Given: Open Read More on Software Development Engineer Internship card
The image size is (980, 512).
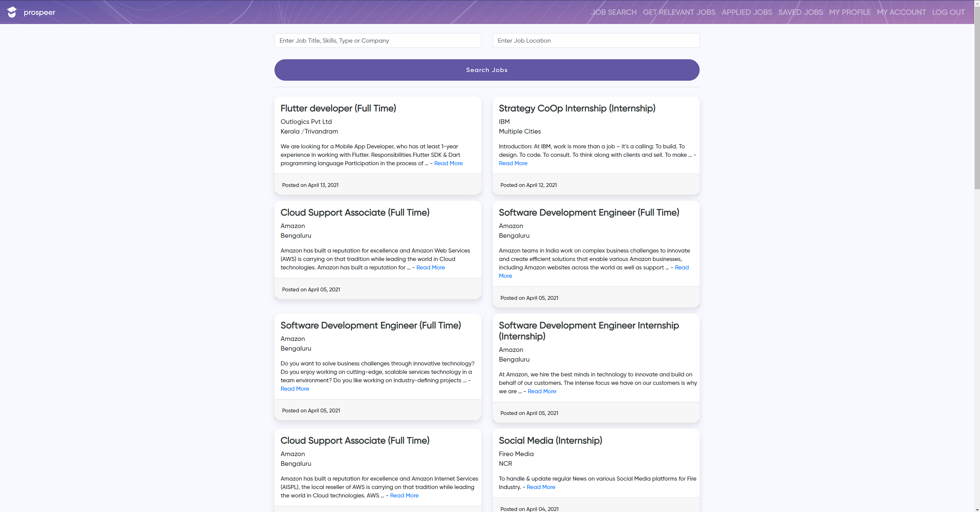Looking at the screenshot, I should 542,391.
